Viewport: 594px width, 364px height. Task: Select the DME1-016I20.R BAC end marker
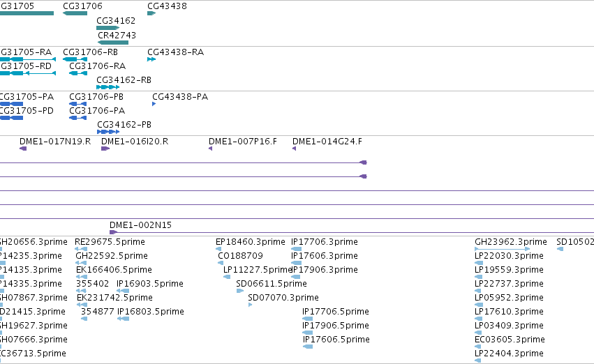105,149
